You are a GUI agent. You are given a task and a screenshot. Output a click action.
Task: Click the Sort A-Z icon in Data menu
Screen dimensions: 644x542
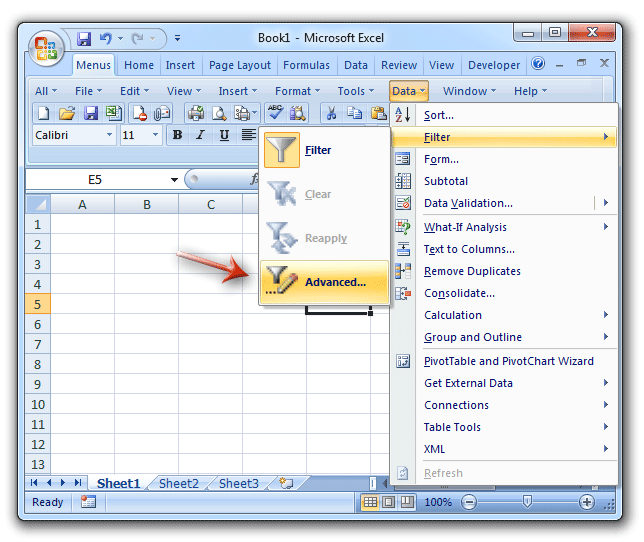pyautogui.click(x=402, y=114)
